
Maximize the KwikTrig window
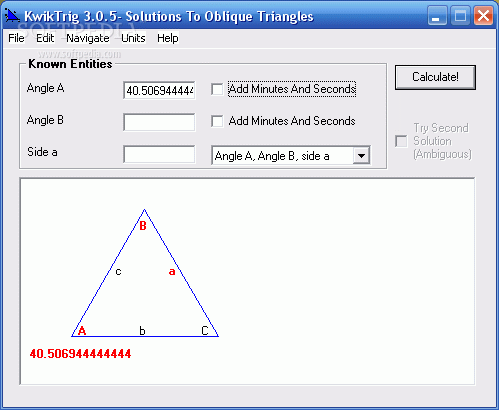pos(460,16)
